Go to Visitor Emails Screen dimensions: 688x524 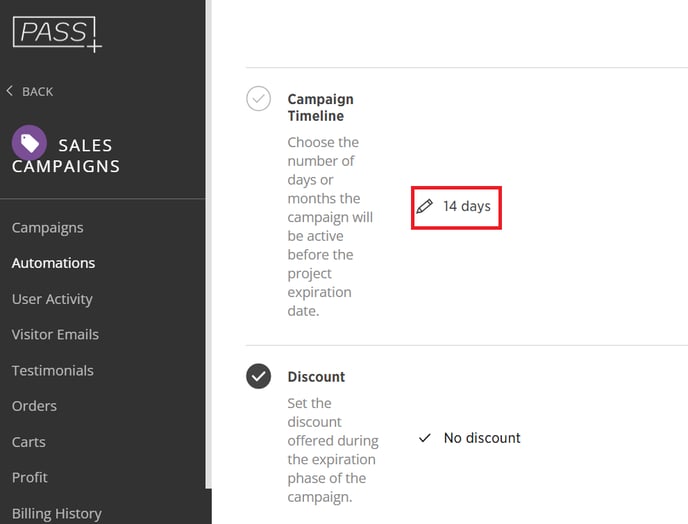[x=55, y=334]
